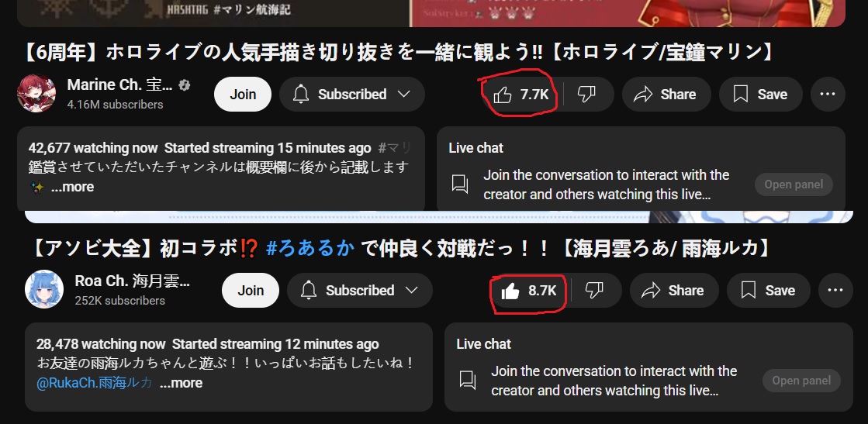Image resolution: width=868 pixels, height=424 pixels.
Task: Click 252K subscribers text
Action: (x=120, y=301)
